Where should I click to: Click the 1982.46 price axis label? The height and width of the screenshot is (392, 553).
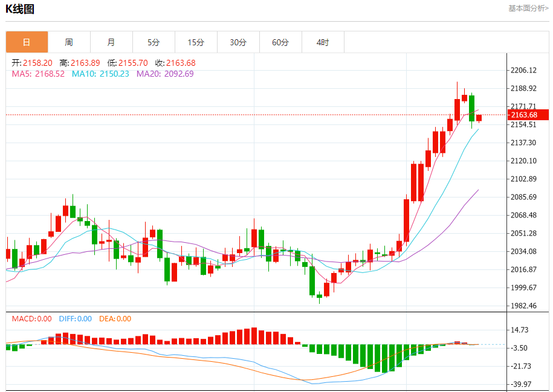[524, 306]
